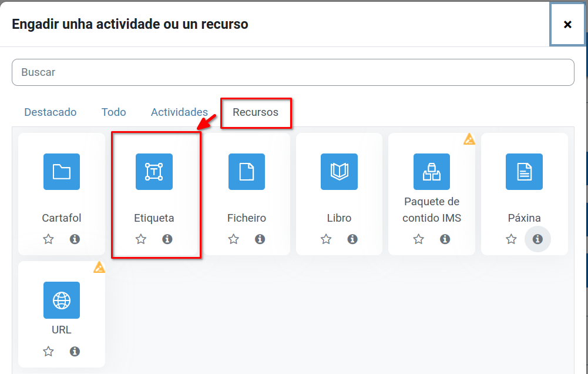Add a URL resource via globe icon

coord(62,300)
